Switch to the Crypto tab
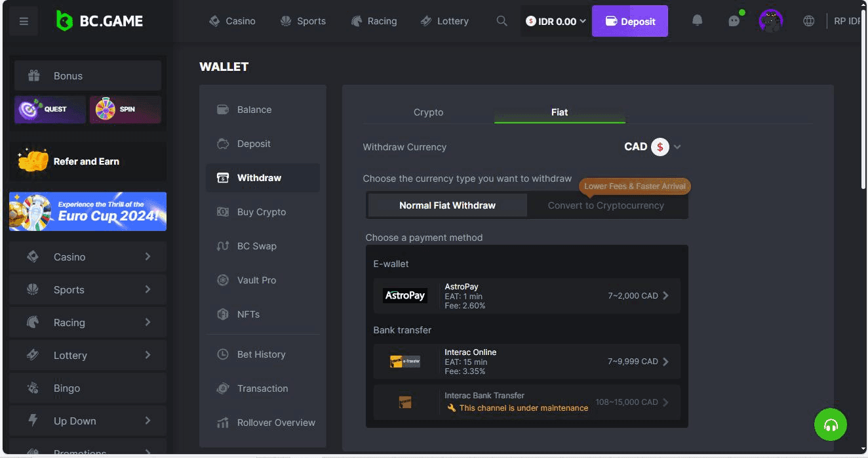 [x=428, y=112]
